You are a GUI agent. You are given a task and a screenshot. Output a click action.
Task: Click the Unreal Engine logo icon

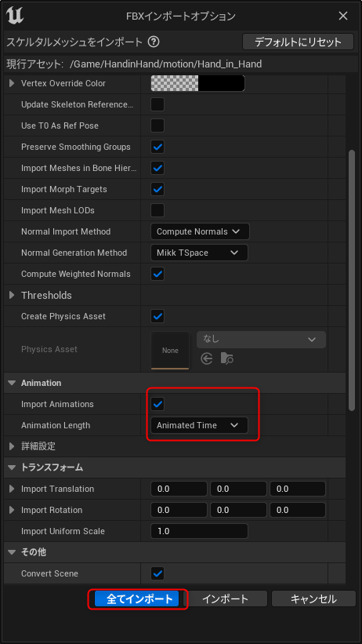point(14,16)
